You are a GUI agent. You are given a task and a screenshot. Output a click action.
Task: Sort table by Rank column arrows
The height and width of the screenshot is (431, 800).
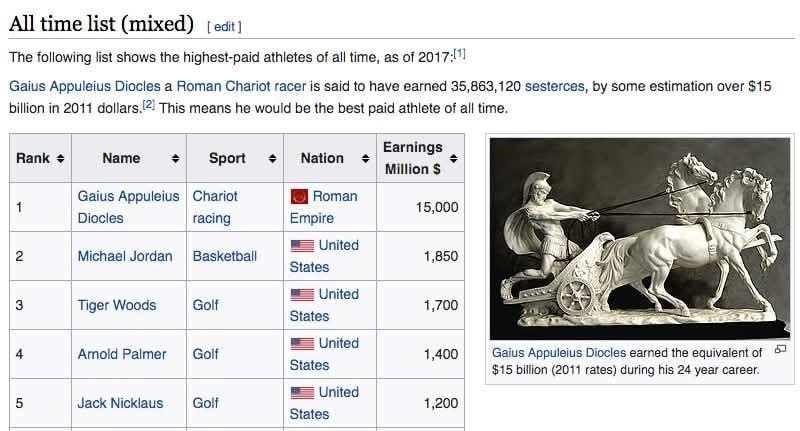(60, 159)
